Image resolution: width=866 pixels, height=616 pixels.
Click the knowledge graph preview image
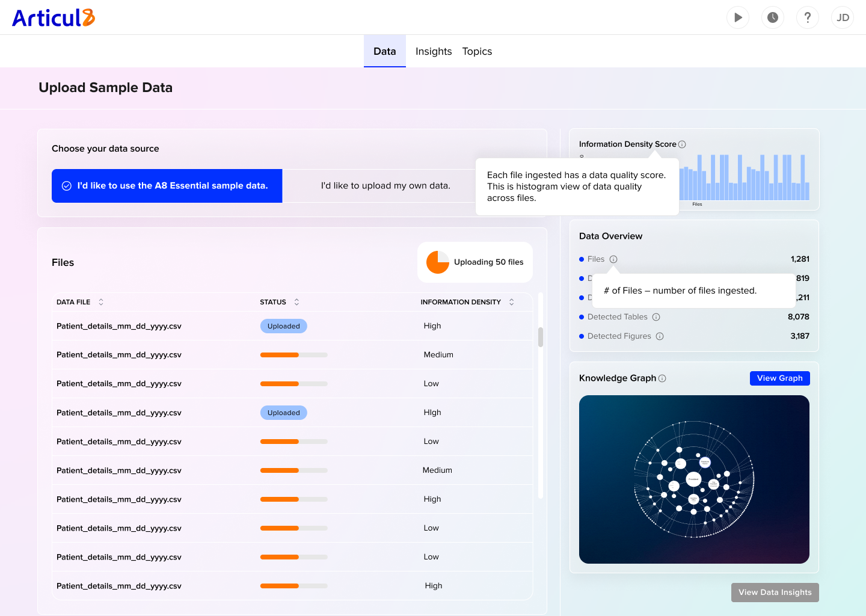pos(694,479)
